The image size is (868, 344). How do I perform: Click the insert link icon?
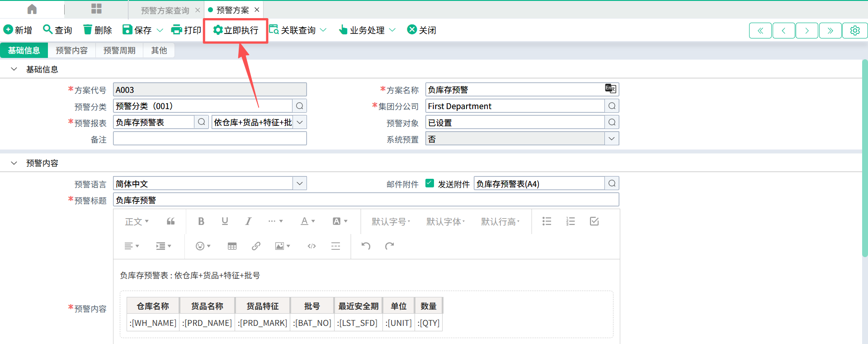click(256, 246)
